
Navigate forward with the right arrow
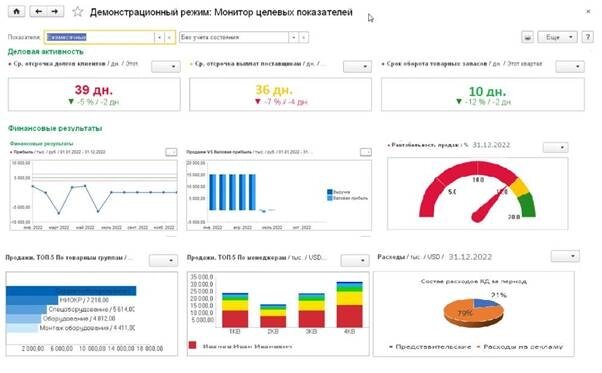coord(55,12)
